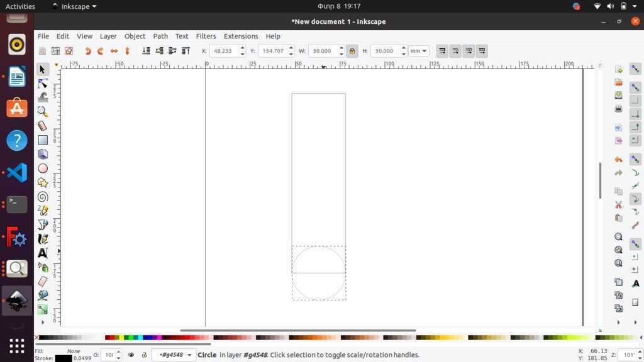The image size is (644, 362).
Task: Select the Ellipse circle tool
Action: tap(42, 168)
